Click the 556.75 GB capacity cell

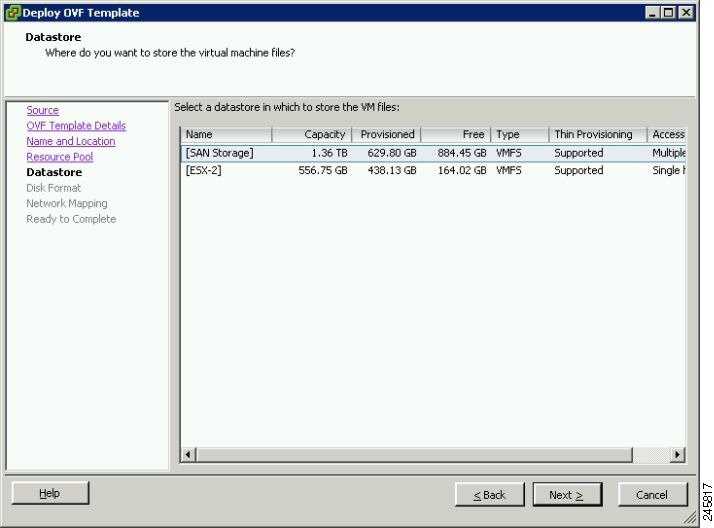323,170
